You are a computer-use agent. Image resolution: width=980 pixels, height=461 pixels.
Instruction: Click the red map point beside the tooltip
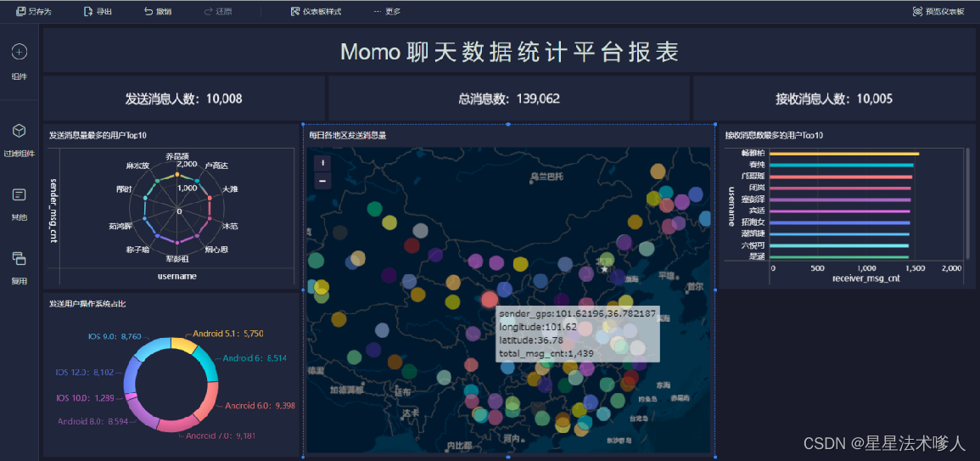point(490,299)
